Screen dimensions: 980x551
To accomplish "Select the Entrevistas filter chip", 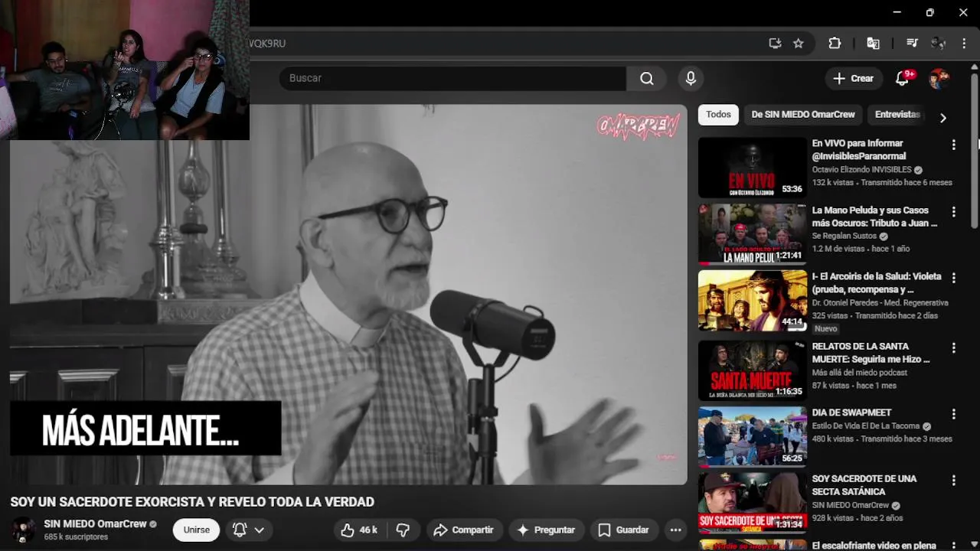I will pos(897,115).
